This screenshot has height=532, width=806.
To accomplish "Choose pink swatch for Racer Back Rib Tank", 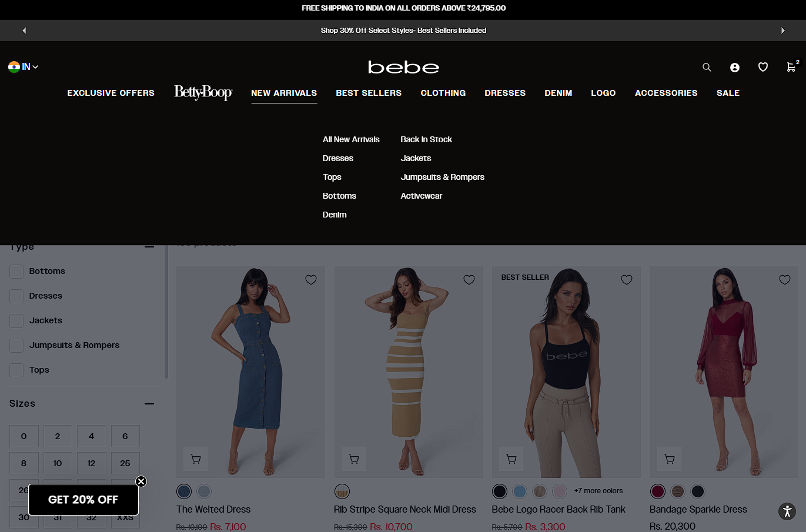I will (x=560, y=491).
